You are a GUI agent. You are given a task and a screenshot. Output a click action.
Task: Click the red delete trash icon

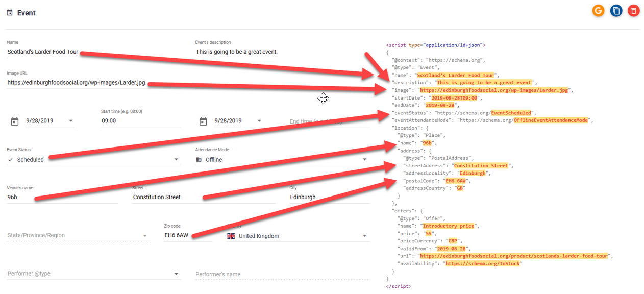coord(633,11)
